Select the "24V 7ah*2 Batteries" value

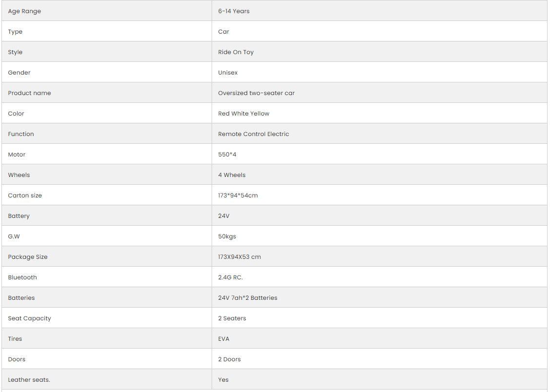pos(248,298)
